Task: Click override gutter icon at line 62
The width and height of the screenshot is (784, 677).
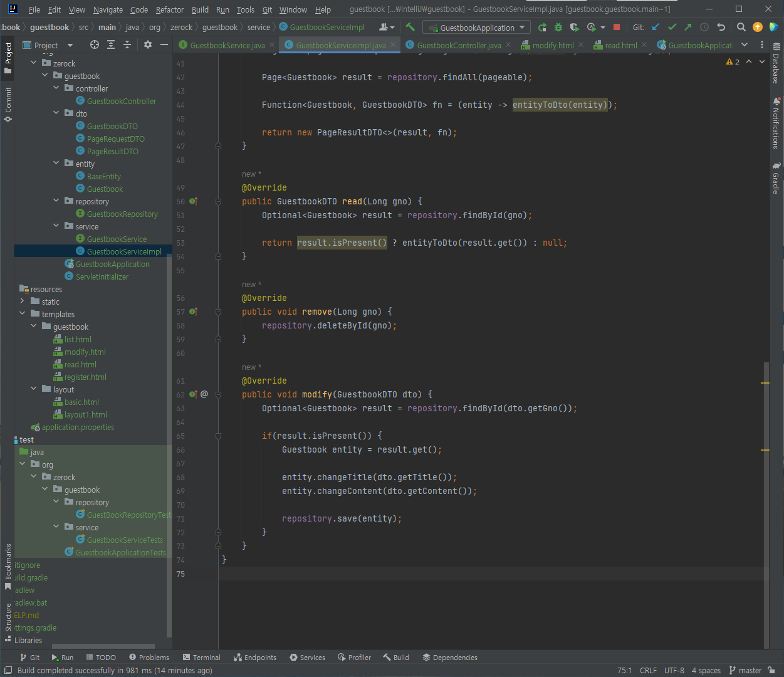Action: pyautogui.click(x=194, y=394)
